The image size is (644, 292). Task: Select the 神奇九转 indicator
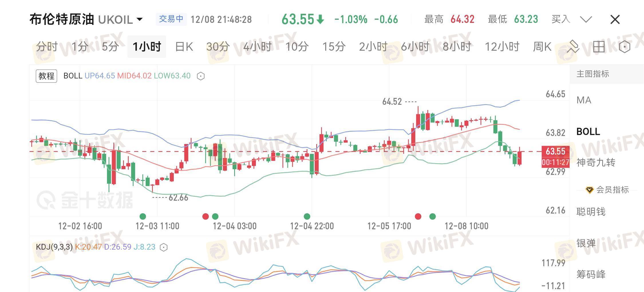pyautogui.click(x=596, y=163)
